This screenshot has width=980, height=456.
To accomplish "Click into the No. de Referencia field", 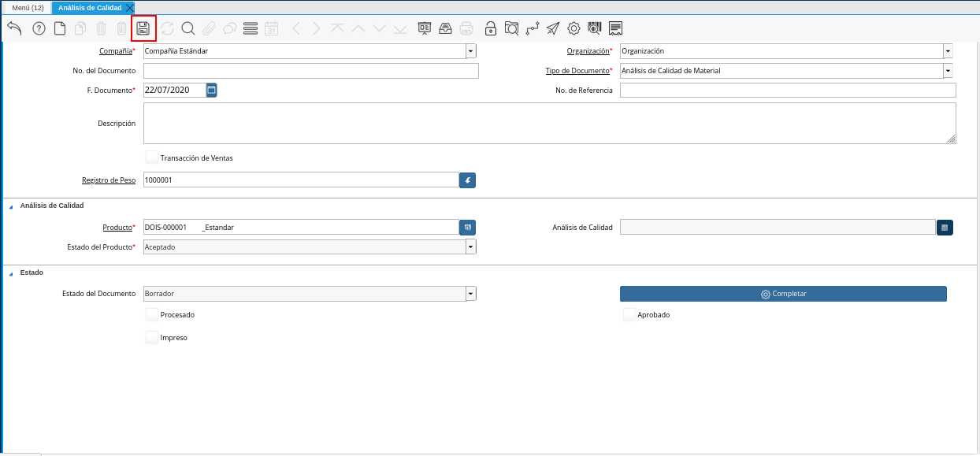I will tap(788, 90).
